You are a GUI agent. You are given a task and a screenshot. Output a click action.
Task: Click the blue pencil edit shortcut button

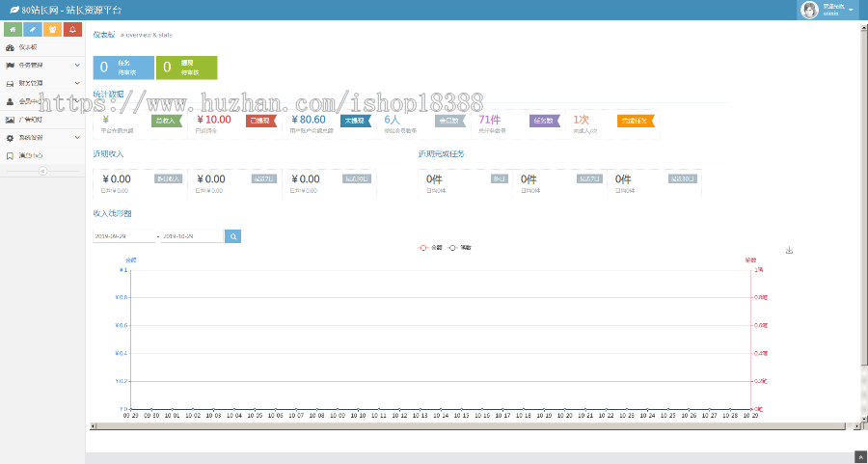[32, 30]
